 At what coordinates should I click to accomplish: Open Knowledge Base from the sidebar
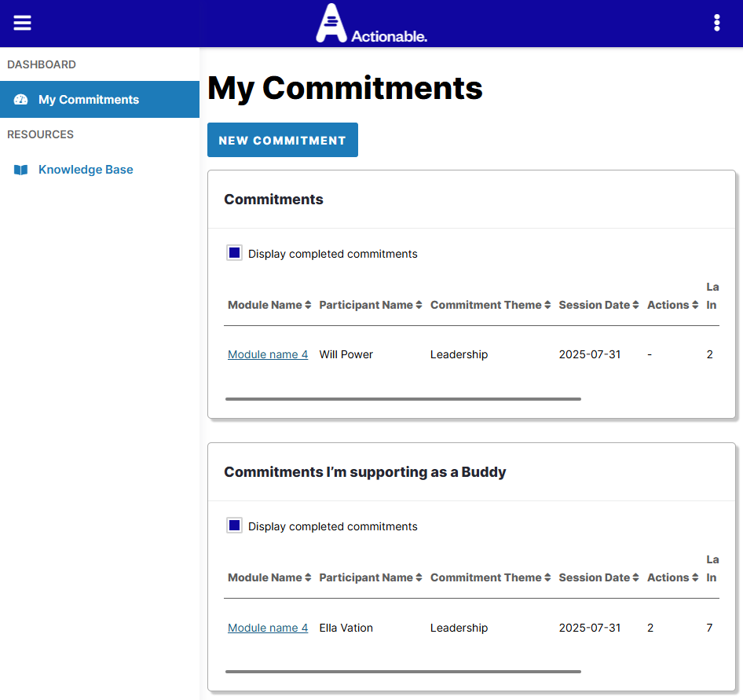[x=86, y=170]
